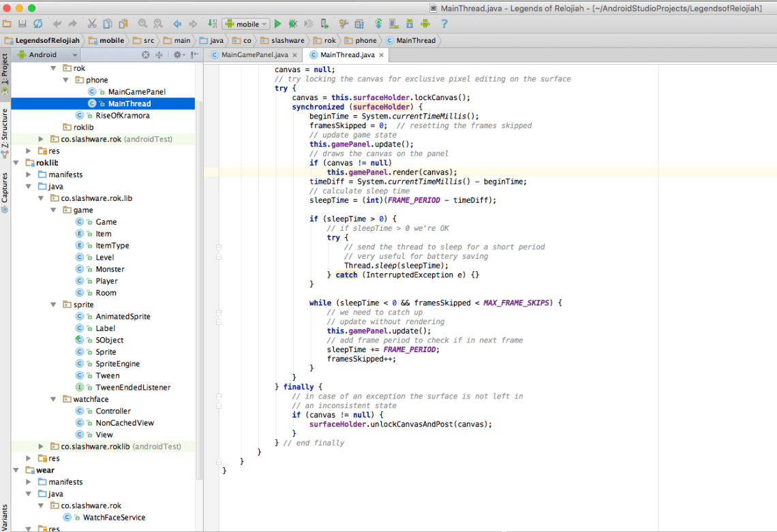The width and height of the screenshot is (777, 532).
Task: Select the SpriteEngine class in project tree
Action: pos(117,364)
